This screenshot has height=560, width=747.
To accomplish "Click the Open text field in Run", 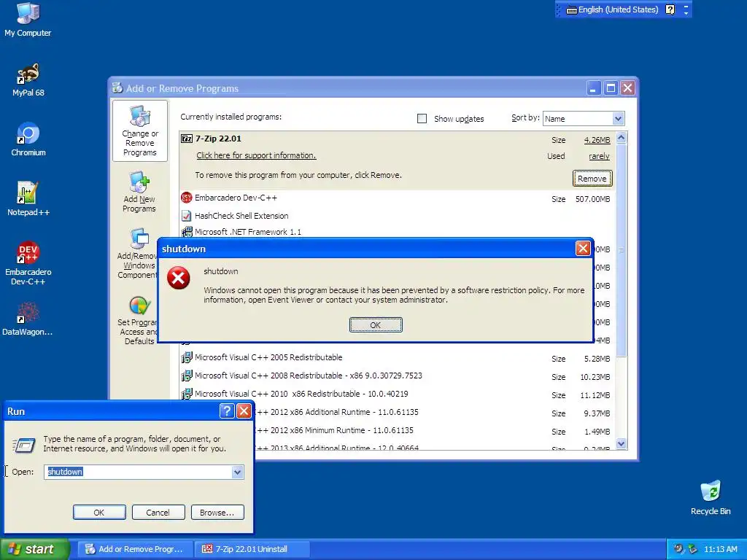I will (x=138, y=472).
